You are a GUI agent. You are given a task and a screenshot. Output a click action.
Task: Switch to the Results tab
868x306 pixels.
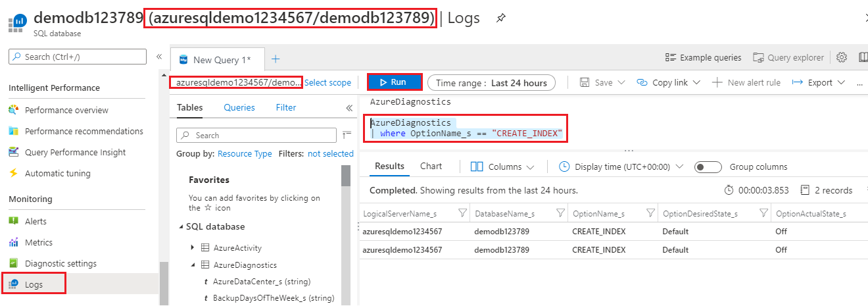pos(389,166)
